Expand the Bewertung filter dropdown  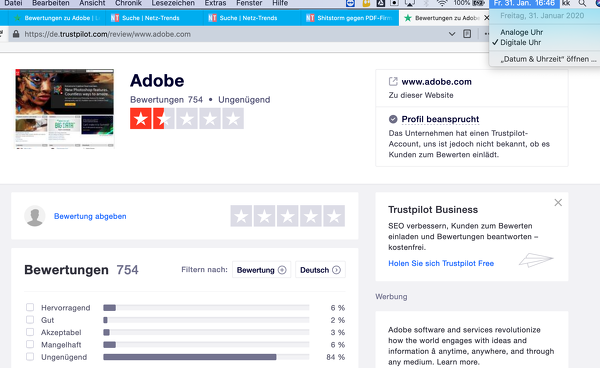(x=261, y=270)
